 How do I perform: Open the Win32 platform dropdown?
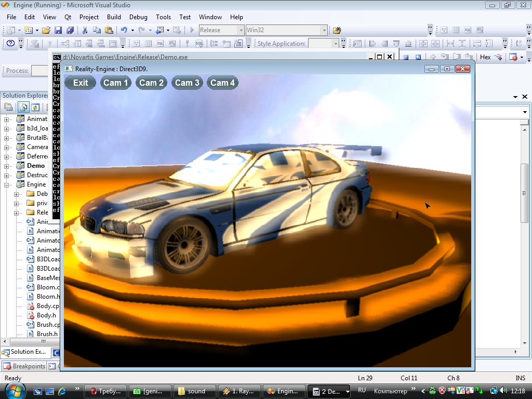(324, 30)
